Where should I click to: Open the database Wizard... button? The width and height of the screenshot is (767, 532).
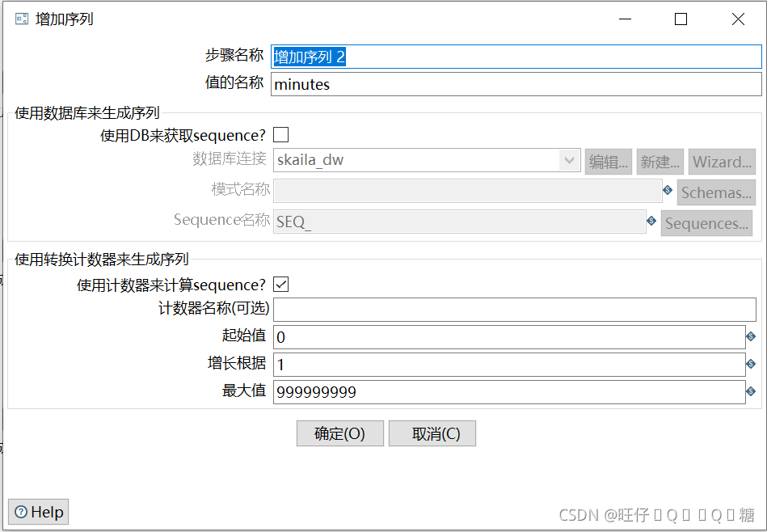coord(722,162)
